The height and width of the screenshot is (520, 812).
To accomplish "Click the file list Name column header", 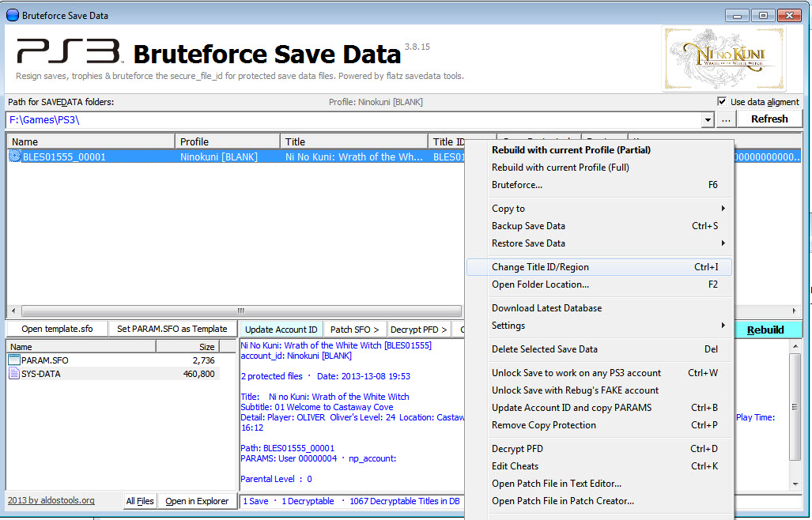I will coord(81,347).
